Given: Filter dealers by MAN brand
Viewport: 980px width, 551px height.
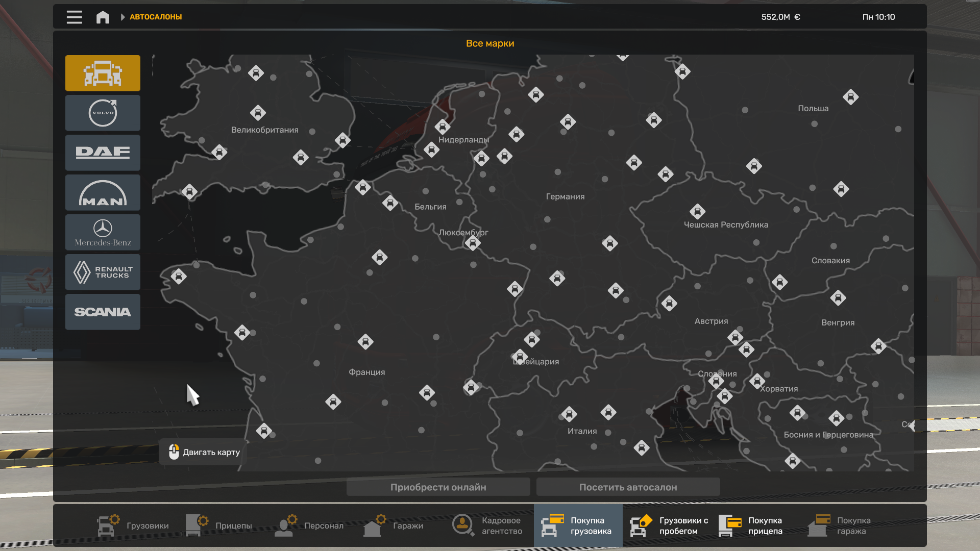Looking at the screenshot, I should 103,192.
